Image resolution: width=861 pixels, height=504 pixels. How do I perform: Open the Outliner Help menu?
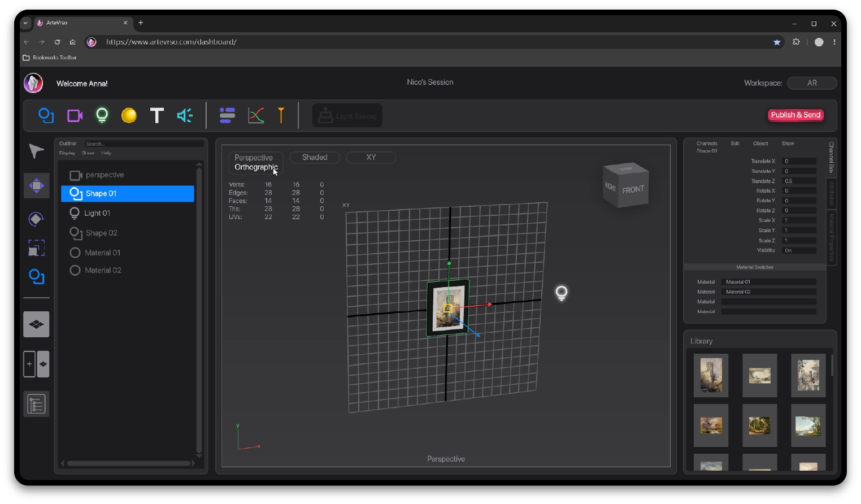(x=106, y=153)
